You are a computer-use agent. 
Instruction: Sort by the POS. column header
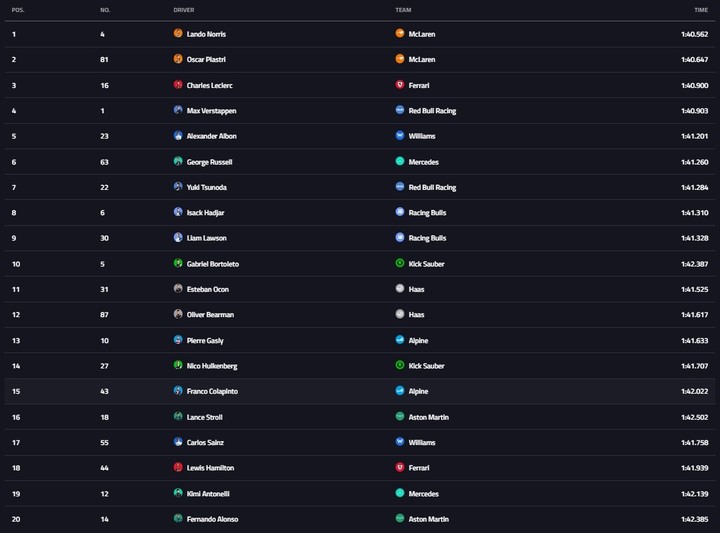tap(18, 10)
